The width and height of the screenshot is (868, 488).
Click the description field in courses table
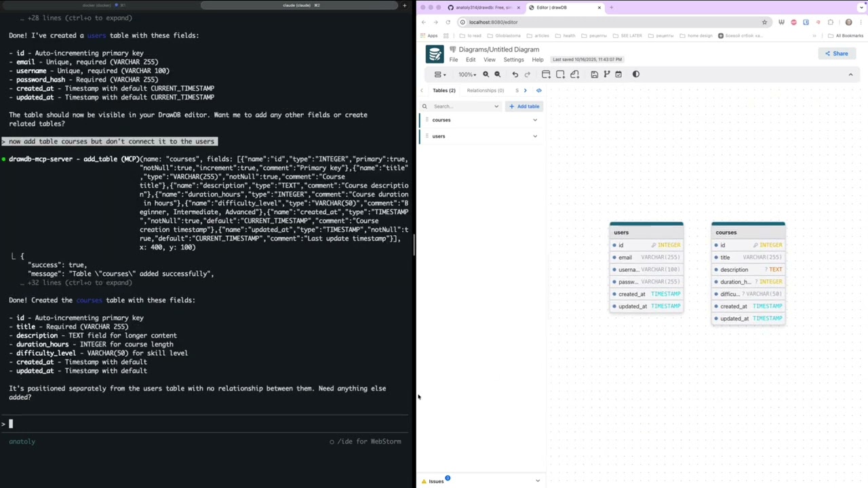tap(748, 270)
